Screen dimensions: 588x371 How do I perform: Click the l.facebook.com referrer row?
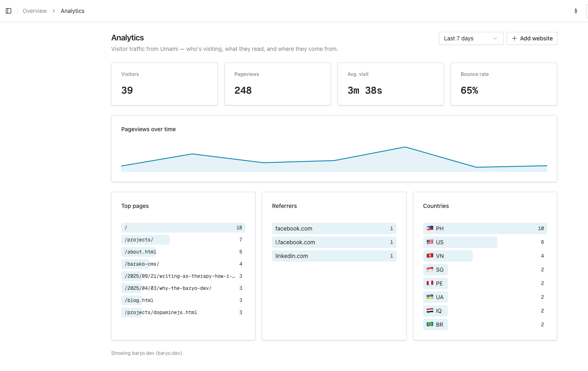[334, 242]
